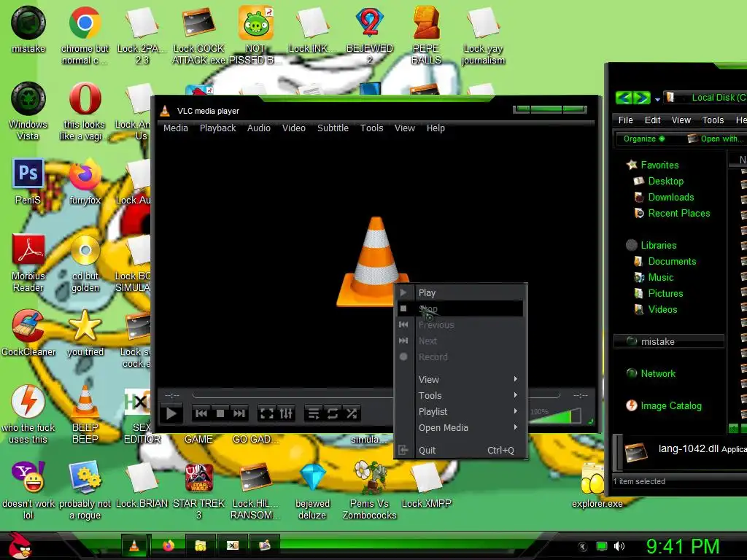
Task: Open the File menu in Explorer
Action: tap(625, 120)
